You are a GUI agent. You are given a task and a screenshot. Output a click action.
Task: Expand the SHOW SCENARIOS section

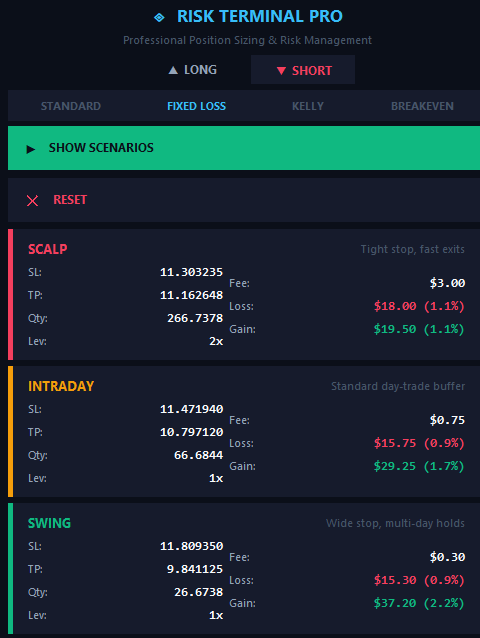[244, 148]
